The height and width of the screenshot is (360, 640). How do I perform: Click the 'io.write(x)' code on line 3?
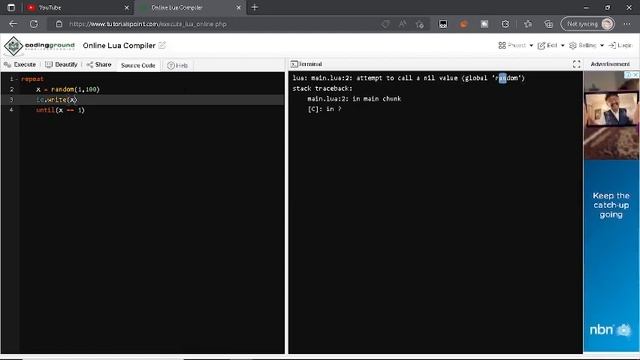click(56, 100)
